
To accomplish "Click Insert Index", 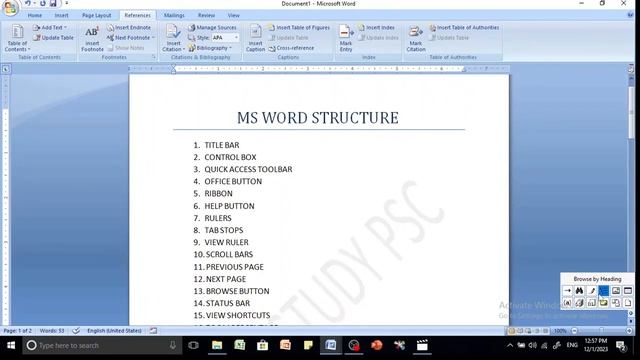I will tap(376, 27).
